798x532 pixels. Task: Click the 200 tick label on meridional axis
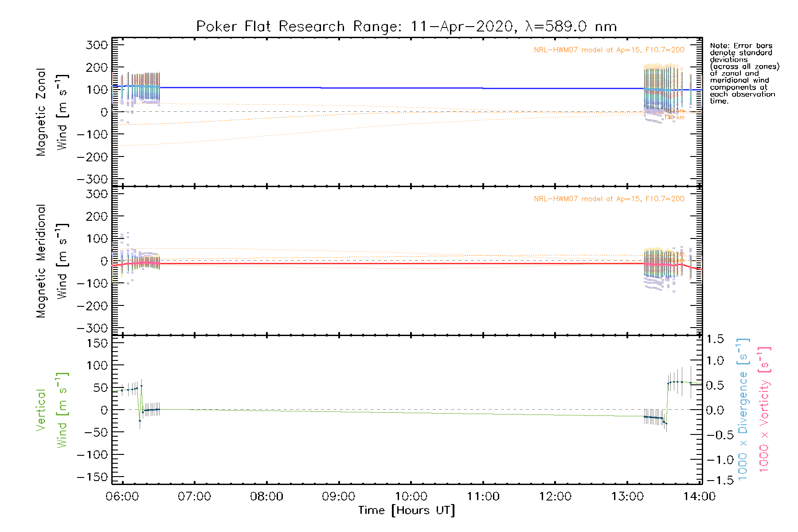97,216
